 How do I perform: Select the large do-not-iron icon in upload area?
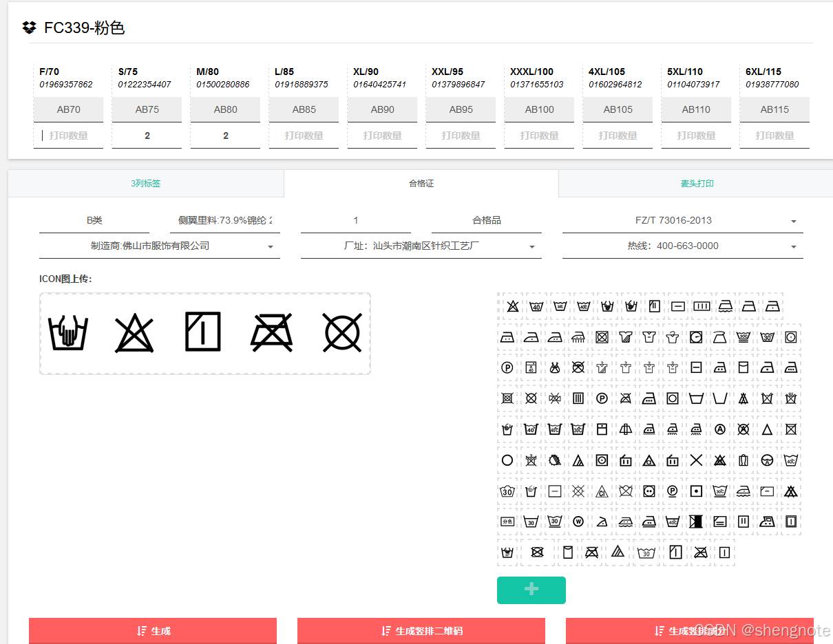[271, 333]
